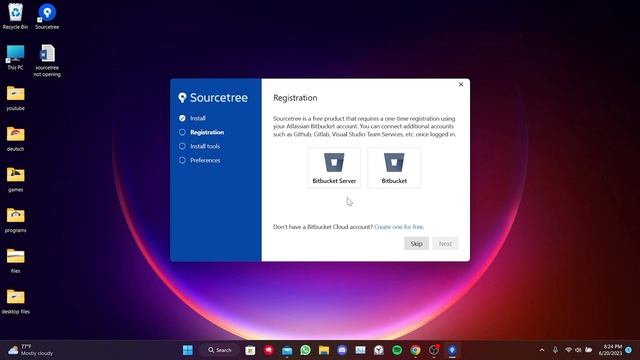Click "Don't have a Bitbucket Cloud account?" text
The height and width of the screenshot is (360, 640).
pyautogui.click(x=323, y=227)
